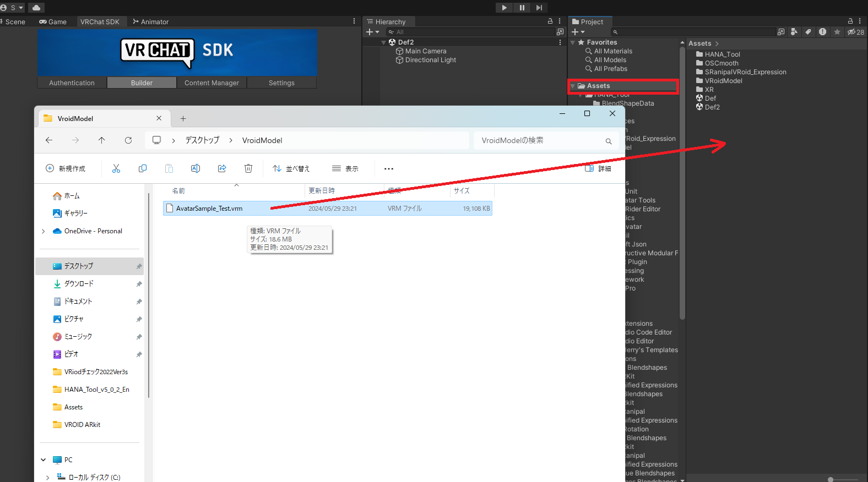Collapse the Favorites group in Project

[573, 42]
